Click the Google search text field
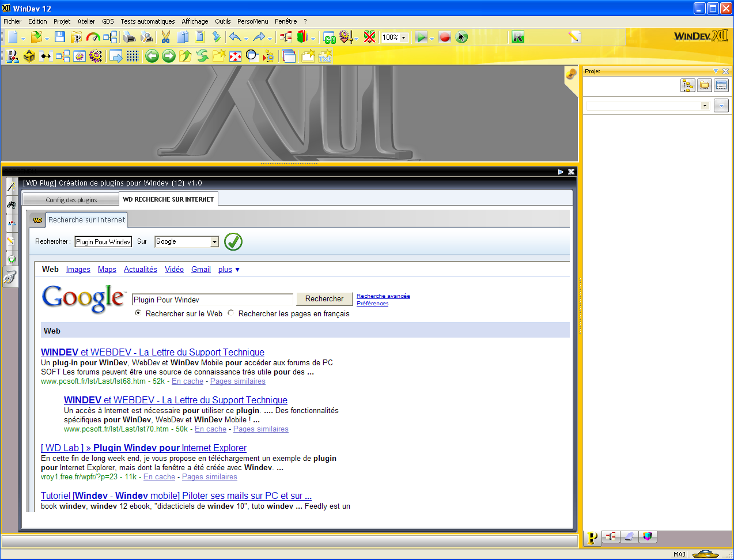Screen dimensions: 734x560 click(x=212, y=300)
